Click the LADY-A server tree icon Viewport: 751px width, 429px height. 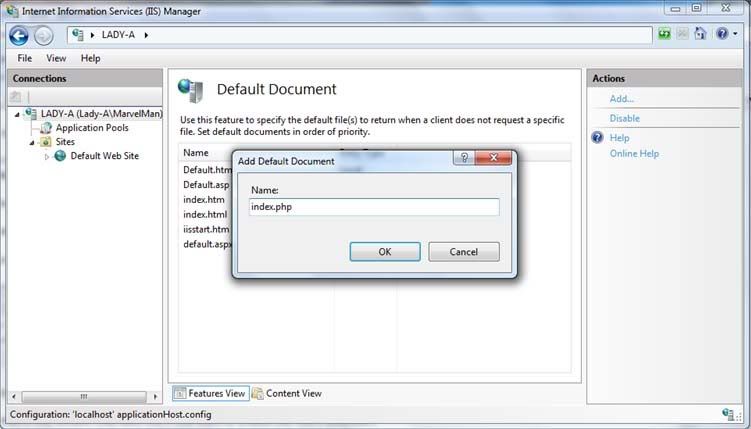pyautogui.click(x=31, y=114)
